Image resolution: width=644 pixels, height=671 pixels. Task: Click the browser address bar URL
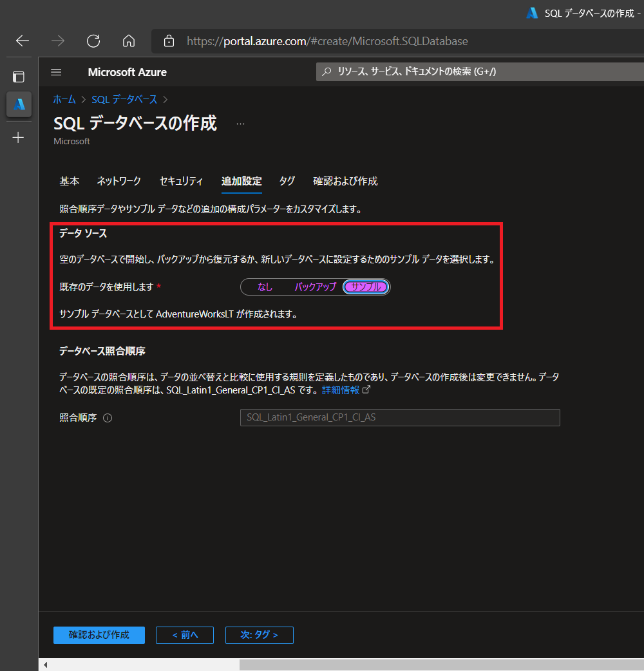pyautogui.click(x=327, y=41)
